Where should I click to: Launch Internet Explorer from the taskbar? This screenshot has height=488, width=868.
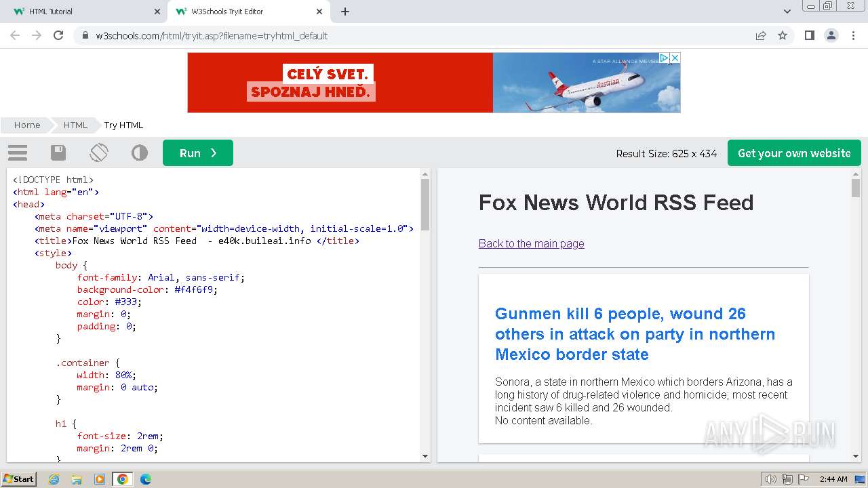click(54, 479)
